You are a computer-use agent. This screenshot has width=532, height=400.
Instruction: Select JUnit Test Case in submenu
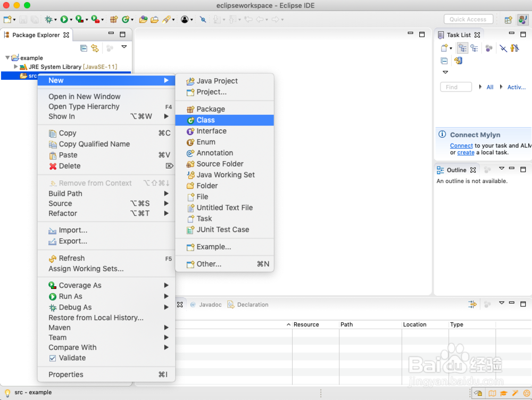tap(225, 230)
